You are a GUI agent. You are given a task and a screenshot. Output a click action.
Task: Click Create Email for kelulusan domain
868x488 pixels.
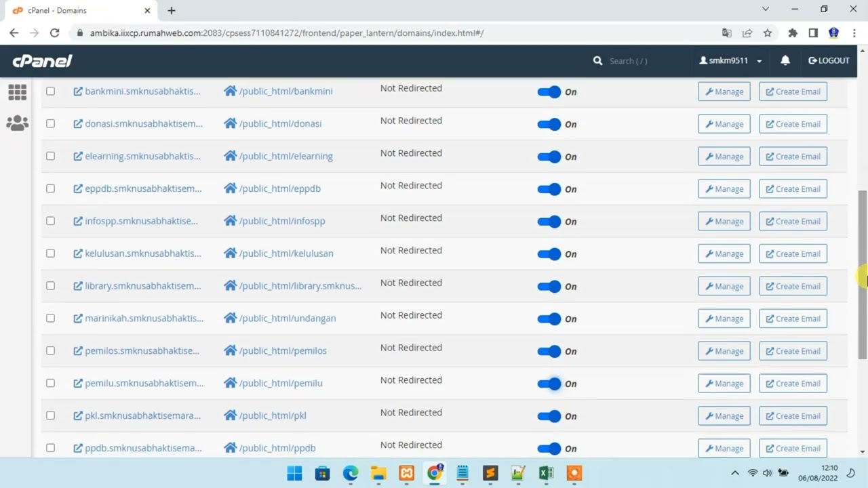(x=793, y=254)
